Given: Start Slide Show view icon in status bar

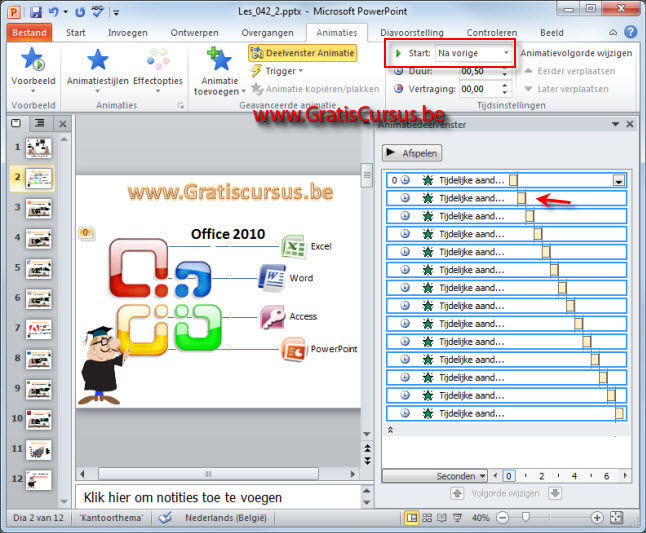Looking at the screenshot, I should click(457, 518).
